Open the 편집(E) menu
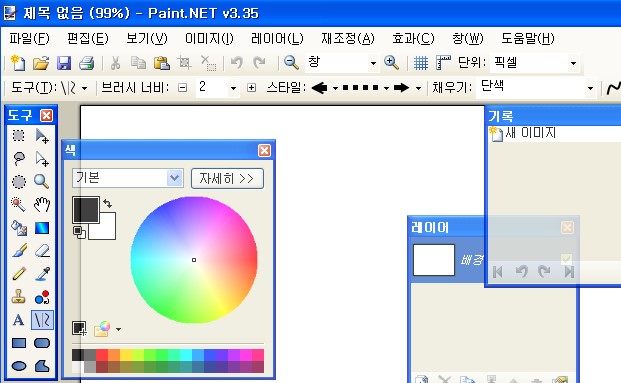 coord(88,38)
